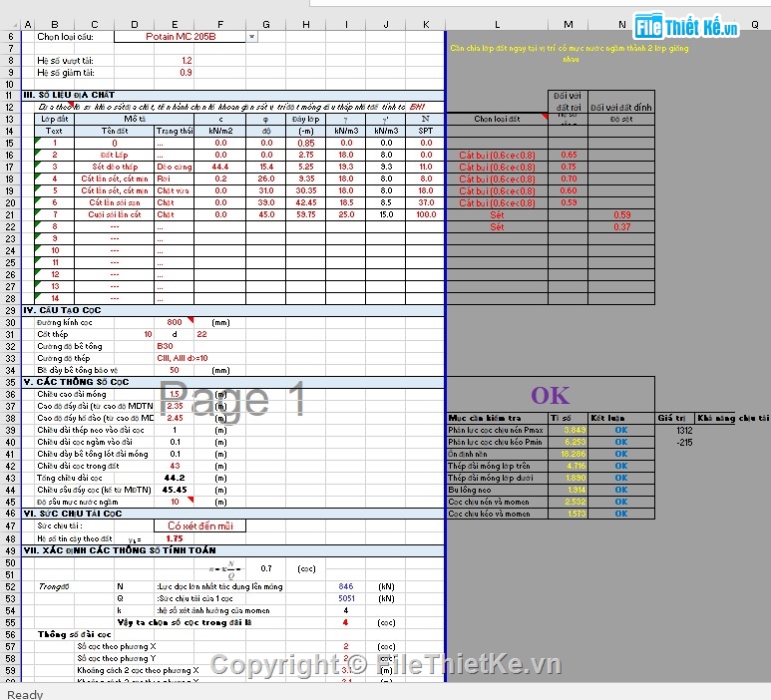Viewport: 771px width, 700px height.
Task: Select the Potain MC 205B combo box
Action: pyautogui.click(x=181, y=37)
